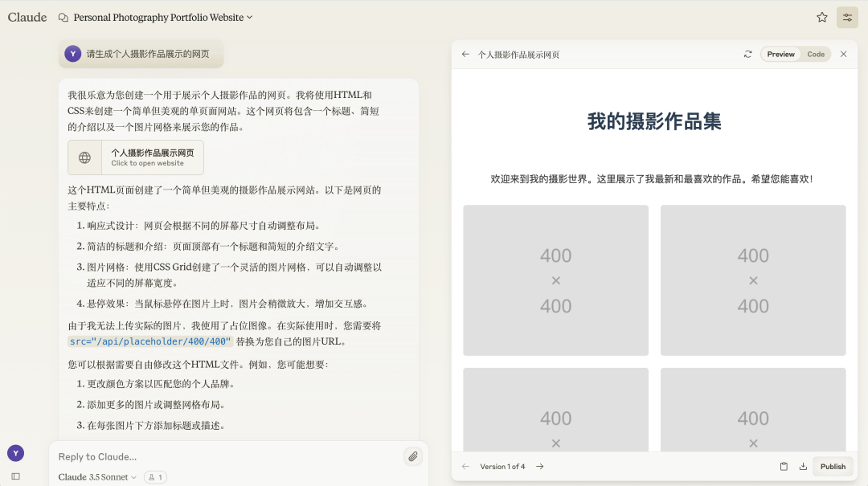Go back using the artifact panel arrow

[465, 54]
